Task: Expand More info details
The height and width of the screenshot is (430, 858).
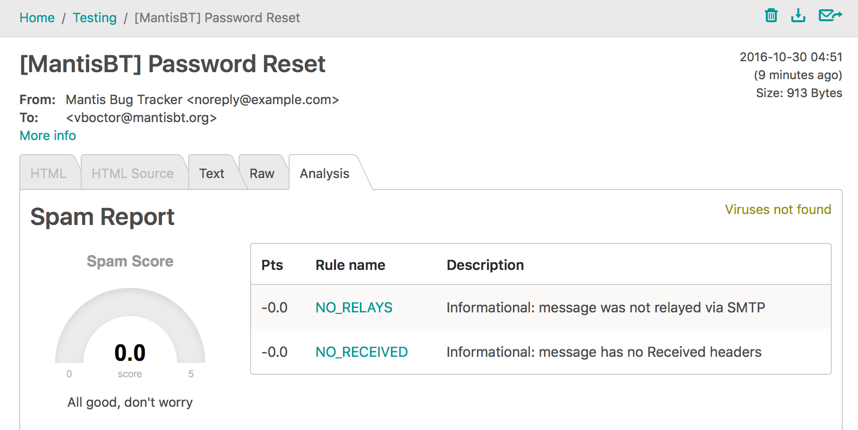Action: point(47,136)
